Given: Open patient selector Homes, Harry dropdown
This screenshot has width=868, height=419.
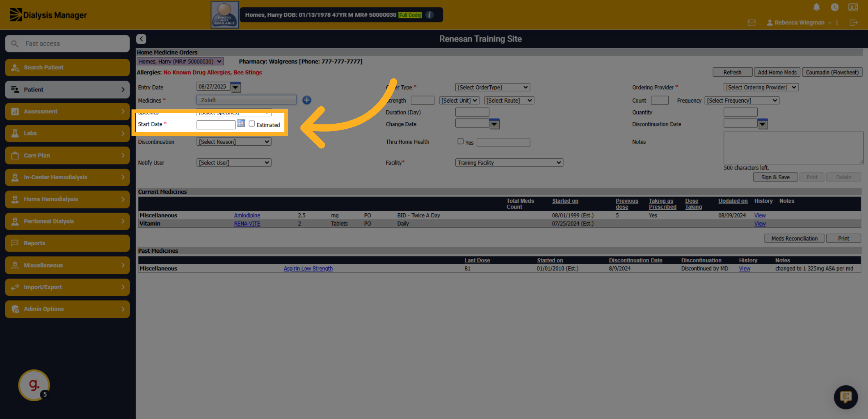Looking at the screenshot, I should [x=180, y=61].
